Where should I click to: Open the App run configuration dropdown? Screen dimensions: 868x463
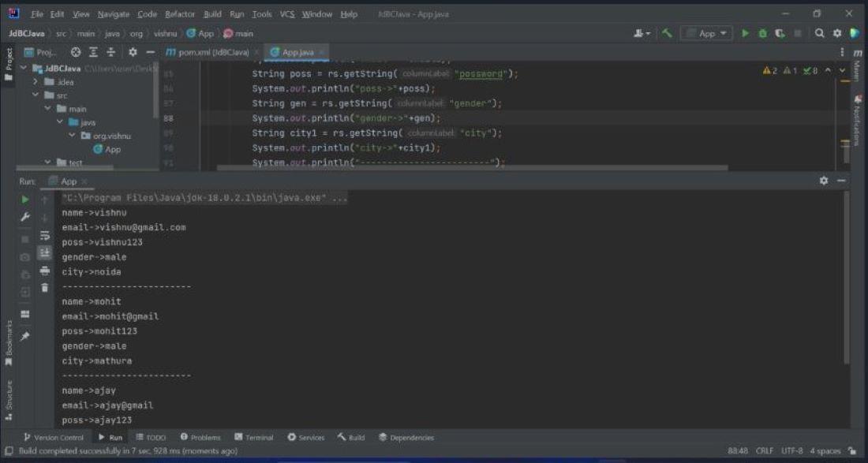706,34
